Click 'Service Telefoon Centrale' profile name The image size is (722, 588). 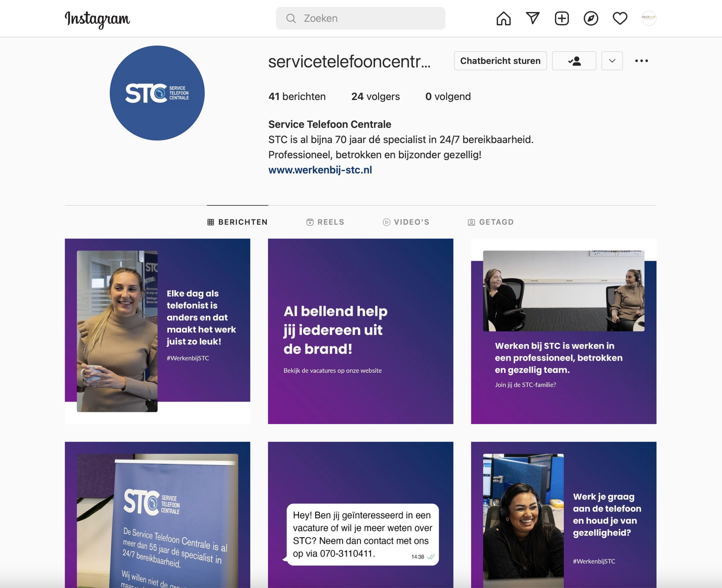click(x=330, y=124)
